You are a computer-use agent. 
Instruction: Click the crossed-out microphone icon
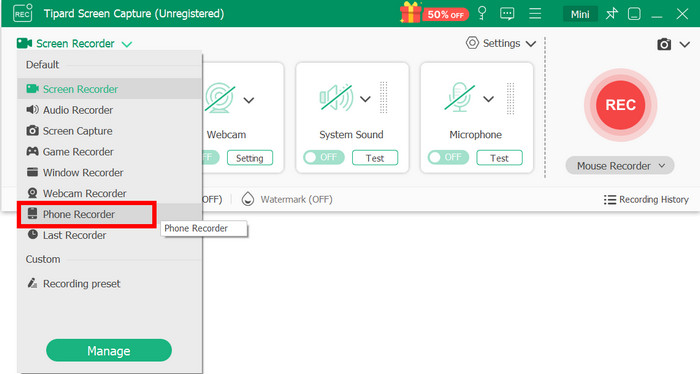point(460,97)
